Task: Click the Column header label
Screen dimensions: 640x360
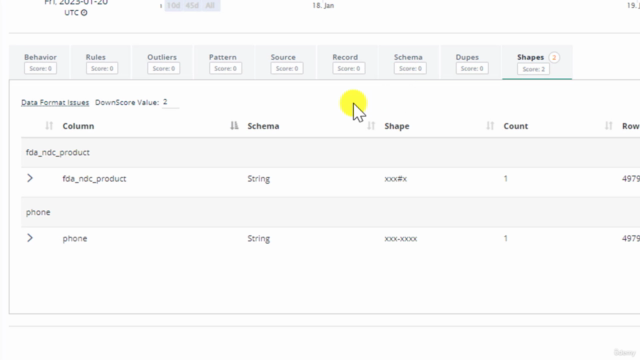Action: [x=78, y=126]
